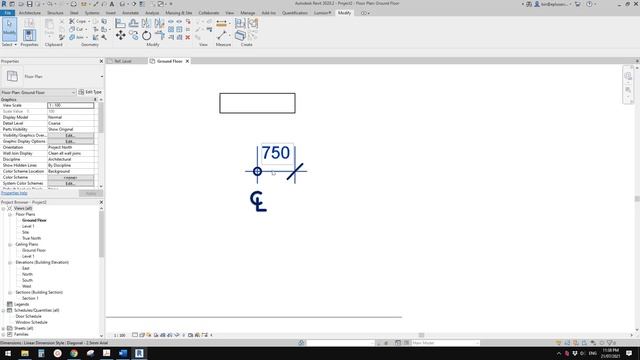Click the Color Scheme <none> button

click(71, 178)
